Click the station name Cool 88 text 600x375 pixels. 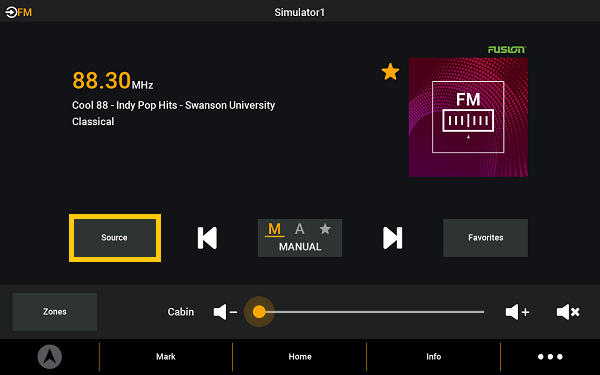[173, 105]
